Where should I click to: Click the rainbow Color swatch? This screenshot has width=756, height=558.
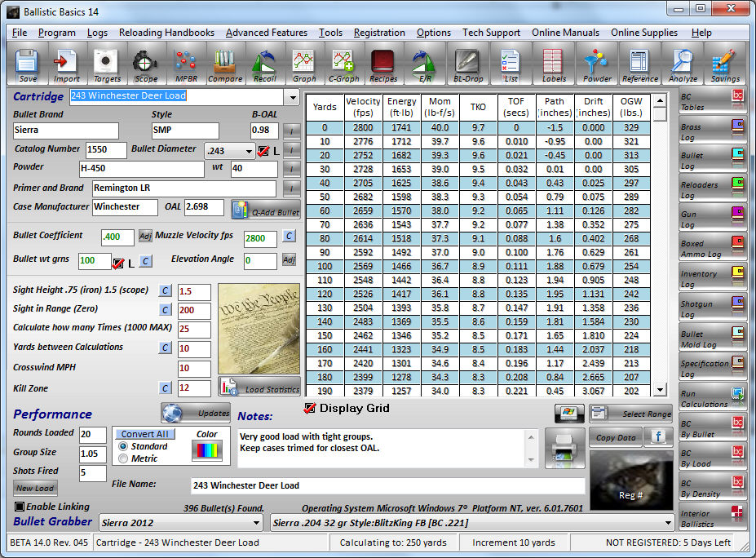coord(207,450)
